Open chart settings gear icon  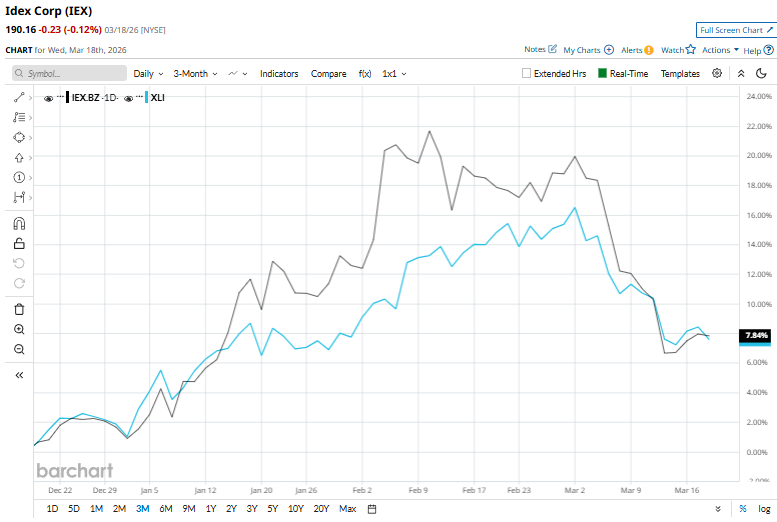tap(717, 73)
